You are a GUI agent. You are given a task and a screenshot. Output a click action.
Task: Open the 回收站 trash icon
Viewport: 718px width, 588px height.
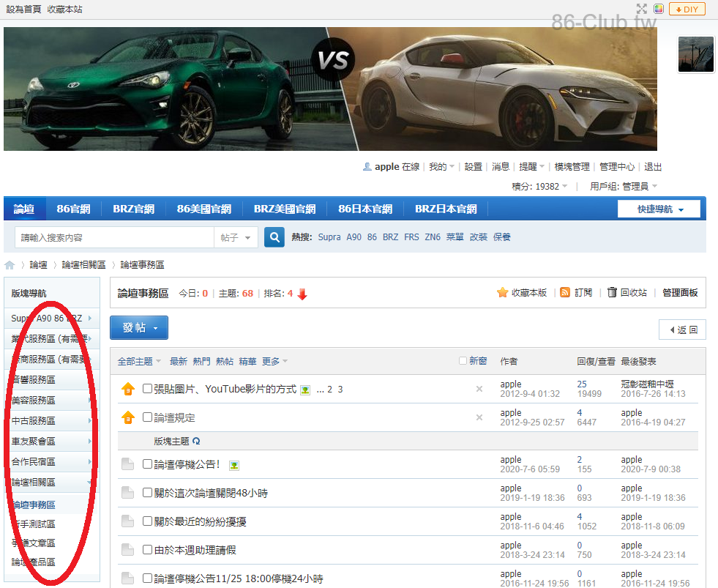tap(612, 292)
